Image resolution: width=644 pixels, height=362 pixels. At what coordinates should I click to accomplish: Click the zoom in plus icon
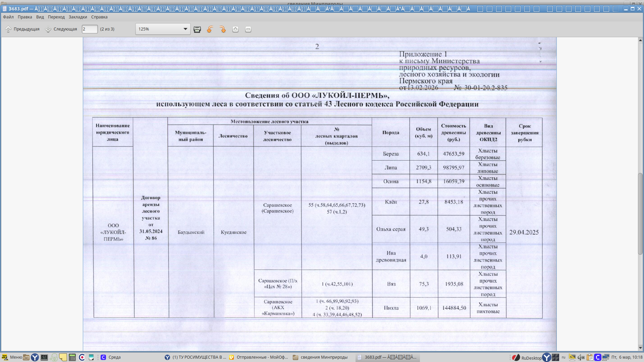point(235,29)
